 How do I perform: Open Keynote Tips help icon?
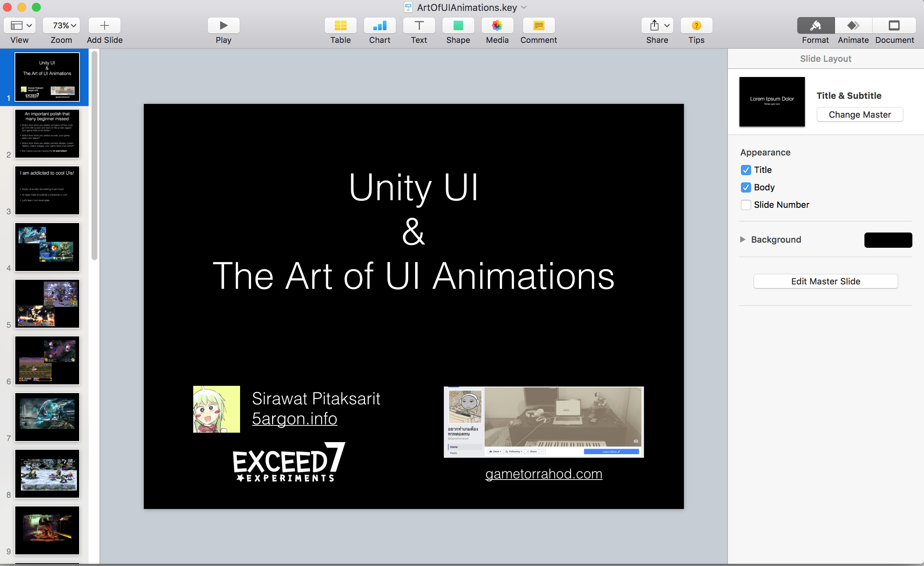[696, 25]
